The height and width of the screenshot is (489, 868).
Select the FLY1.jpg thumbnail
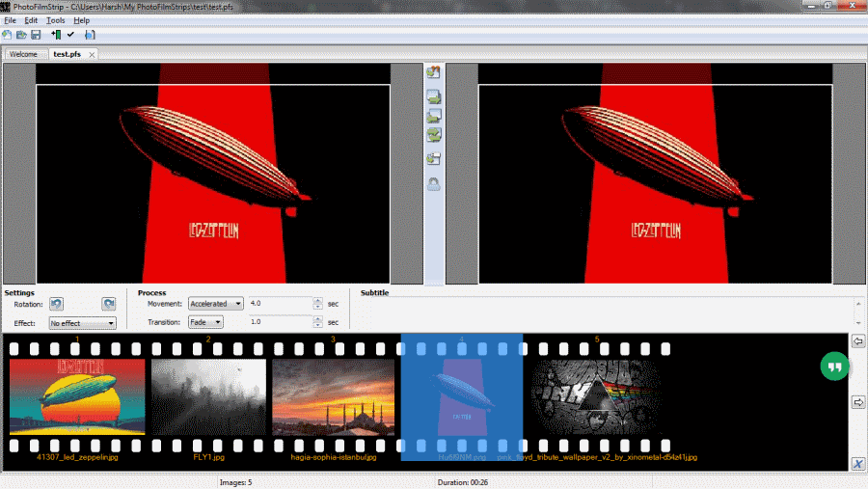click(x=208, y=396)
